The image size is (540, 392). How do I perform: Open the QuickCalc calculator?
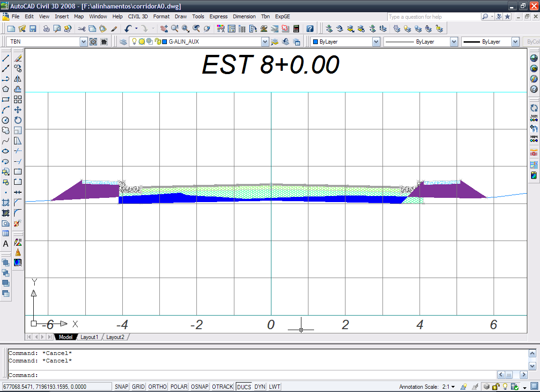click(x=296, y=29)
